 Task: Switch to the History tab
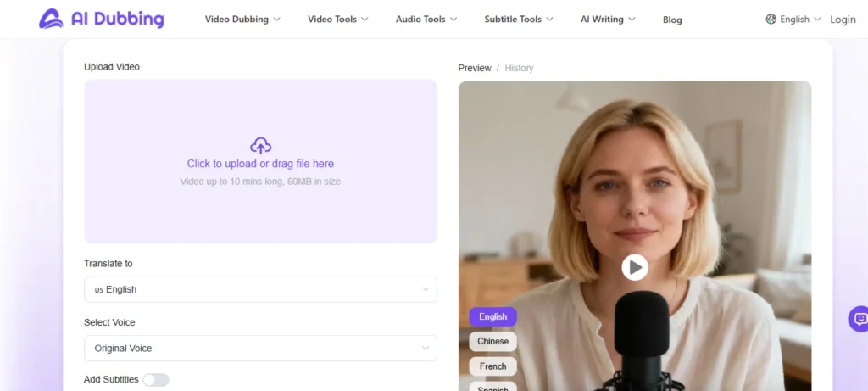click(x=519, y=68)
